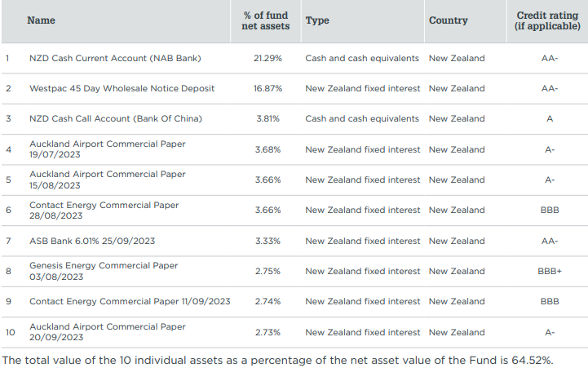Select Contact Energy Commercial Paper 28/08/2023
Image resolution: width=588 pixels, height=368 pixels.
[x=104, y=210]
